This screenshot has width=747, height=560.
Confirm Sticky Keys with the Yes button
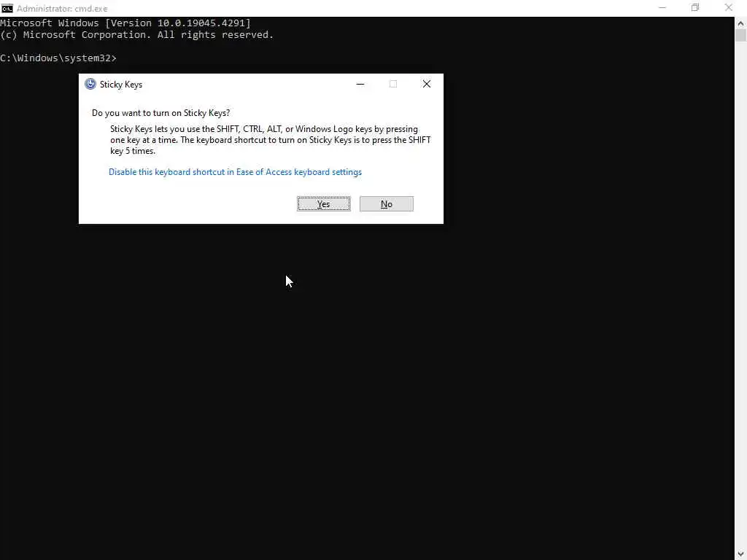click(x=323, y=204)
